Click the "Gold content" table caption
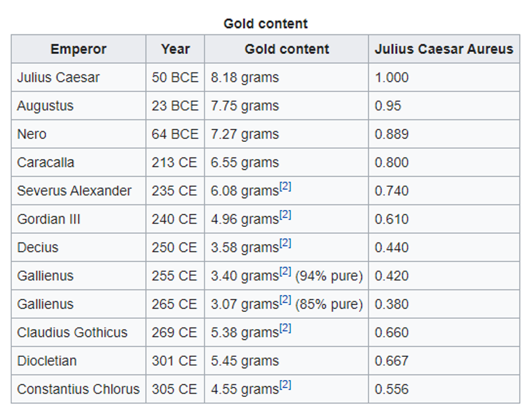This screenshot has width=532, height=415. [265, 24]
